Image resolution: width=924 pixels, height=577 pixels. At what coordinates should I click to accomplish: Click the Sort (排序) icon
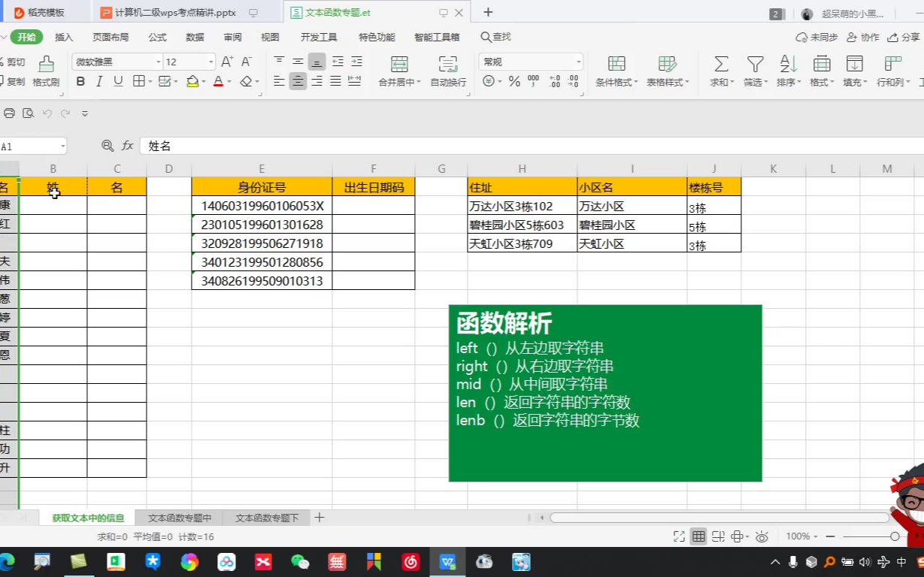coord(788,65)
